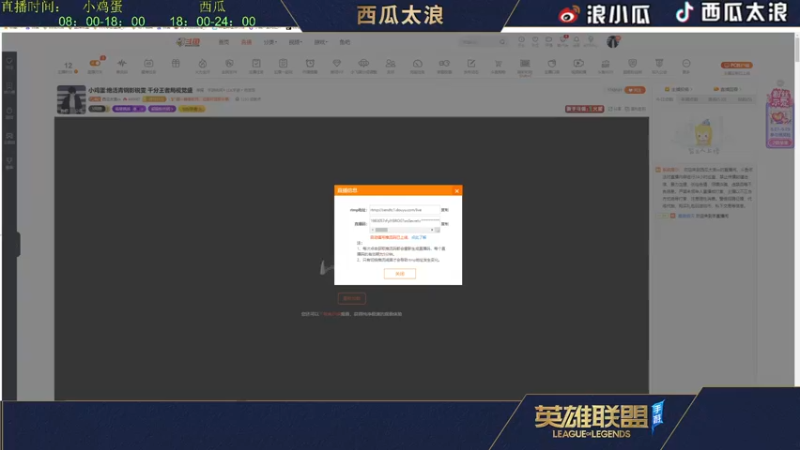Toggle the orange switch icon in streamer toolbar
Viewport: 800px width, 450px height.
[95, 65]
